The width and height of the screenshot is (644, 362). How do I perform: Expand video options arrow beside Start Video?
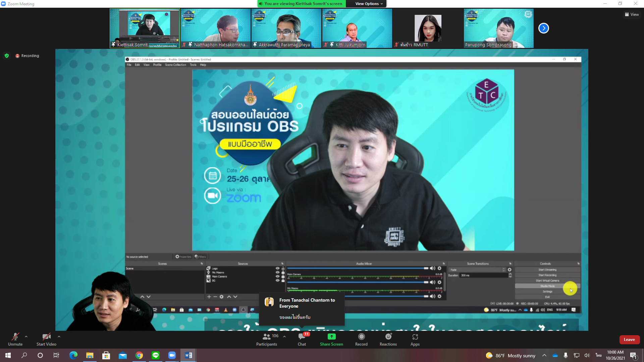59,337
